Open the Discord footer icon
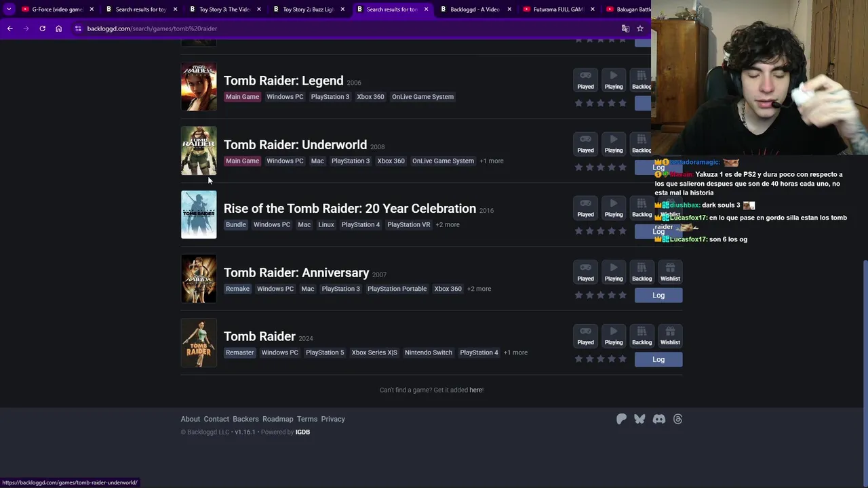The image size is (868, 488). (x=658, y=419)
